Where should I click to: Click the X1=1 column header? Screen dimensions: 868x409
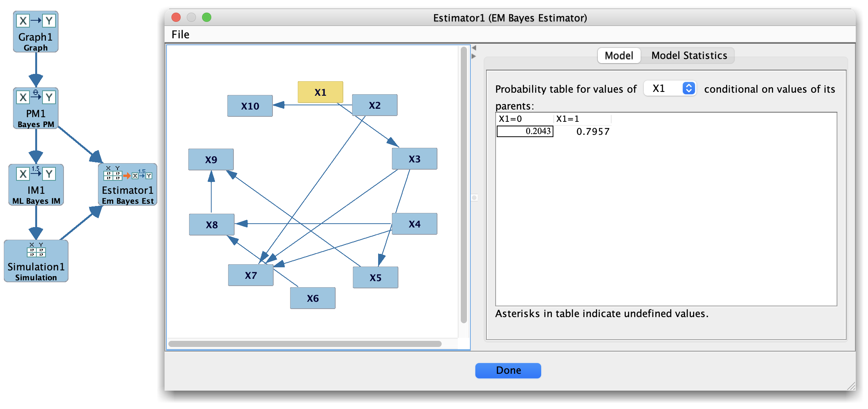tap(582, 119)
